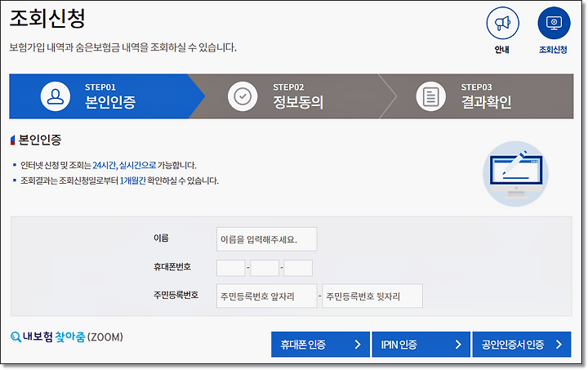Click the computer with pen illustration
The width and height of the screenshot is (588, 370).
coord(515,174)
